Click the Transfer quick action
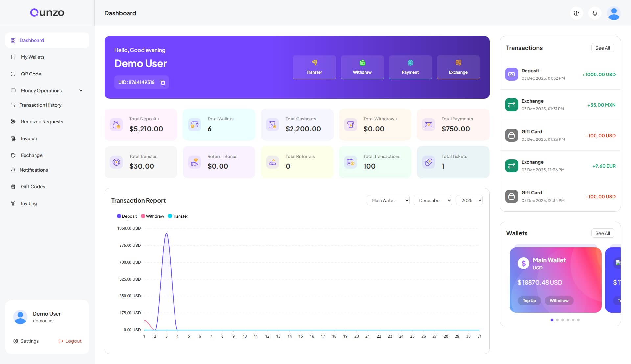This screenshot has width=631, height=364. 315,67
